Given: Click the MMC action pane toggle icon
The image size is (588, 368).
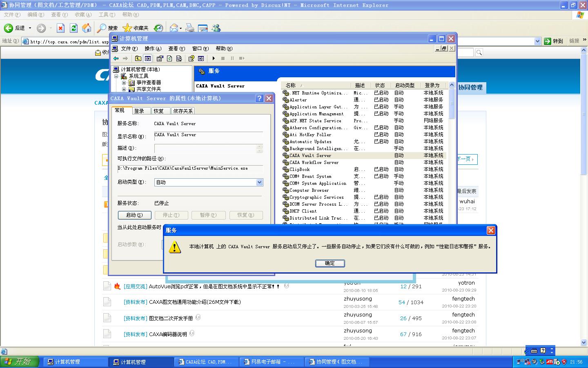Looking at the screenshot, I should click(201, 58).
